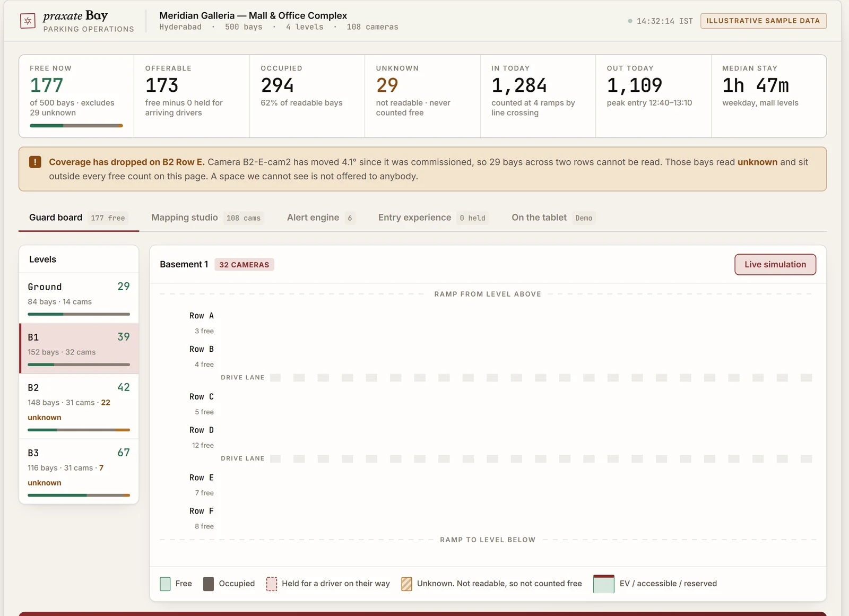The image size is (849, 616).
Task: Click the Ground level occupancy bar
Action: [79, 314]
